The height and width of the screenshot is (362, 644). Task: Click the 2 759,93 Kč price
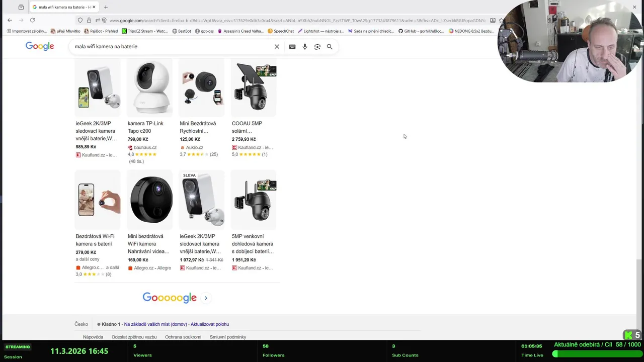244,139
